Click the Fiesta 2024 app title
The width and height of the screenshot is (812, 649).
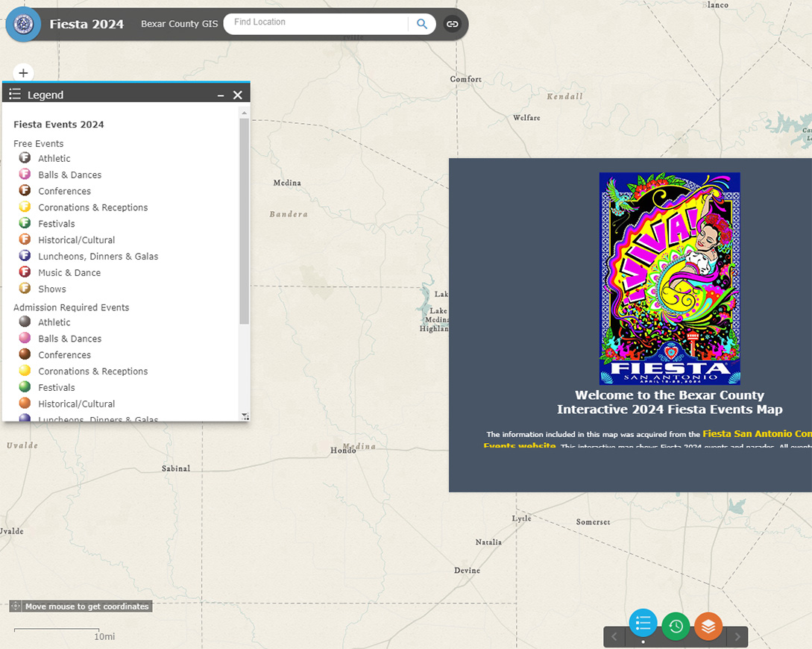86,24
